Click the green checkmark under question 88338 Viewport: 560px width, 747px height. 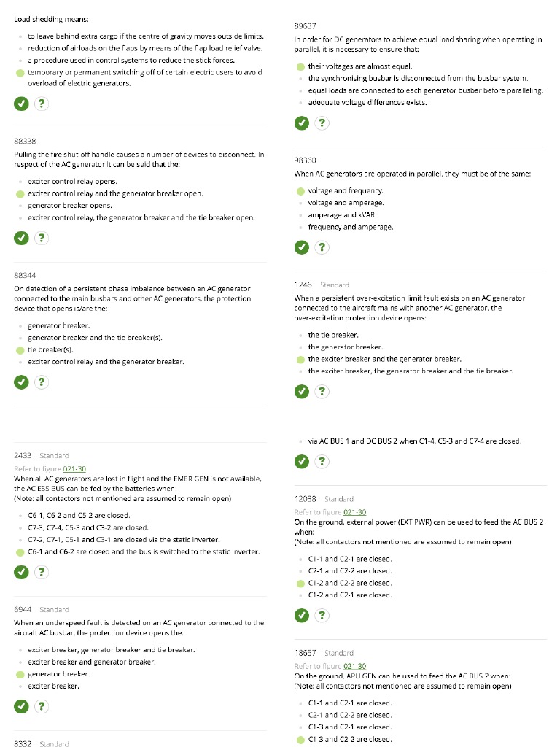pos(22,238)
